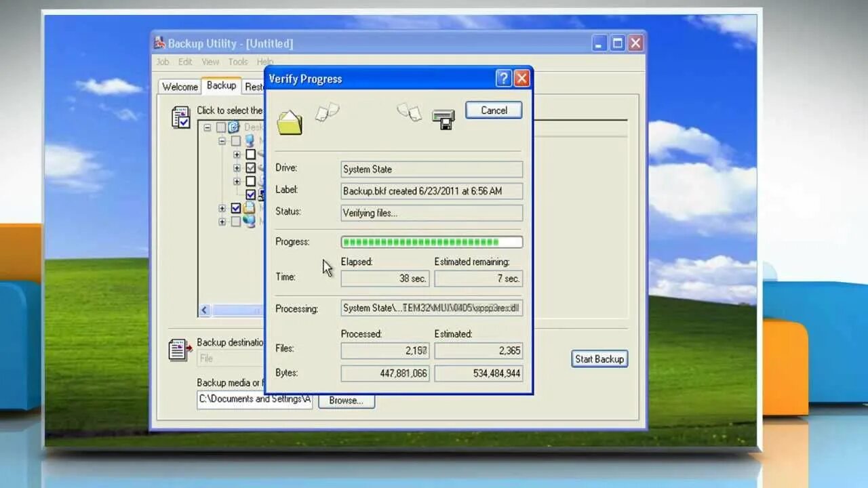Open the Help menu

[x=265, y=62]
